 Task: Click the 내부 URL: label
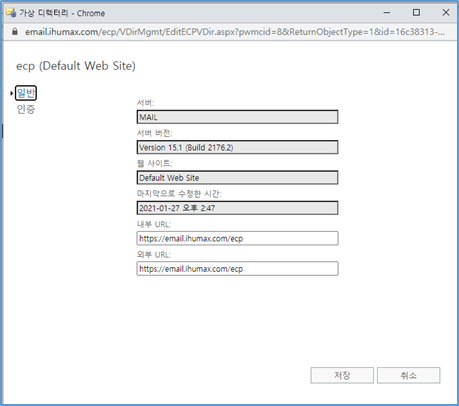pyautogui.click(x=154, y=224)
